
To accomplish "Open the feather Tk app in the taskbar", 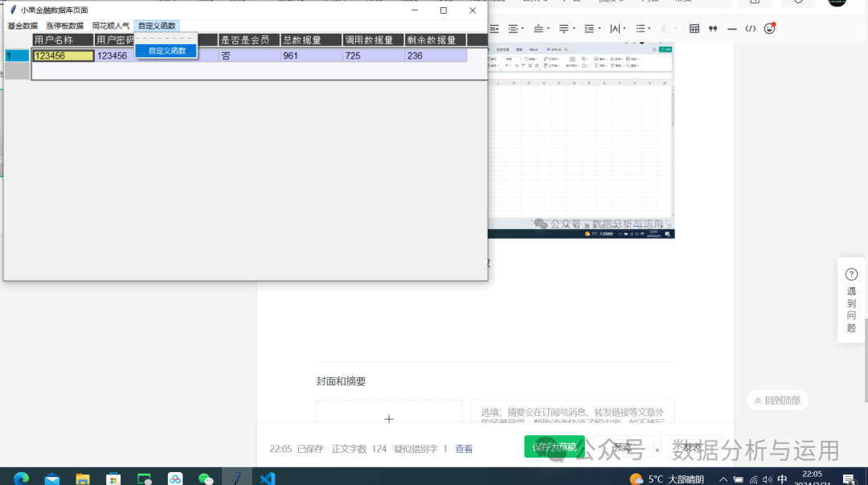I will pos(237,477).
